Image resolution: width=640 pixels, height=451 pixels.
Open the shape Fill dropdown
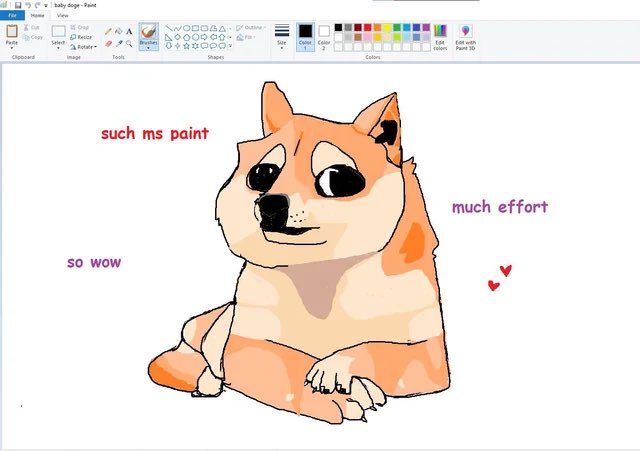(x=246, y=37)
